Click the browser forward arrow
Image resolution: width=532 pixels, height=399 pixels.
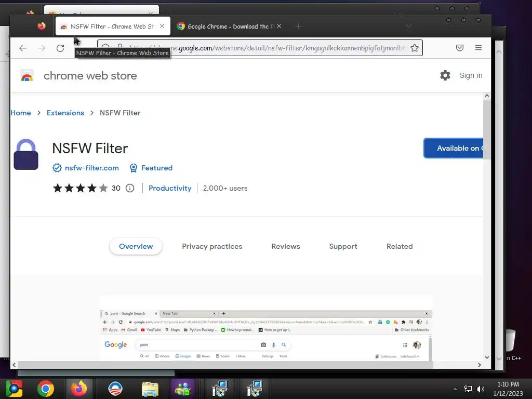tap(42, 48)
